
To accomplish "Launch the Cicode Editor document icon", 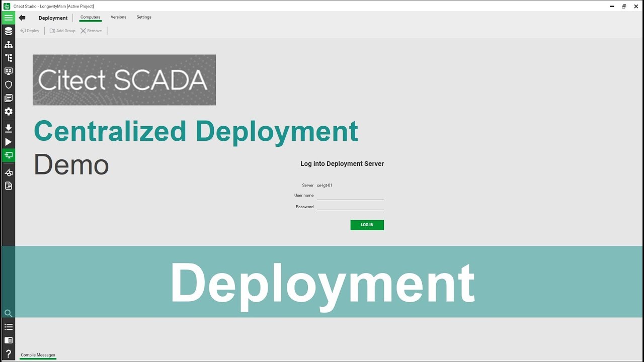I will (8, 186).
